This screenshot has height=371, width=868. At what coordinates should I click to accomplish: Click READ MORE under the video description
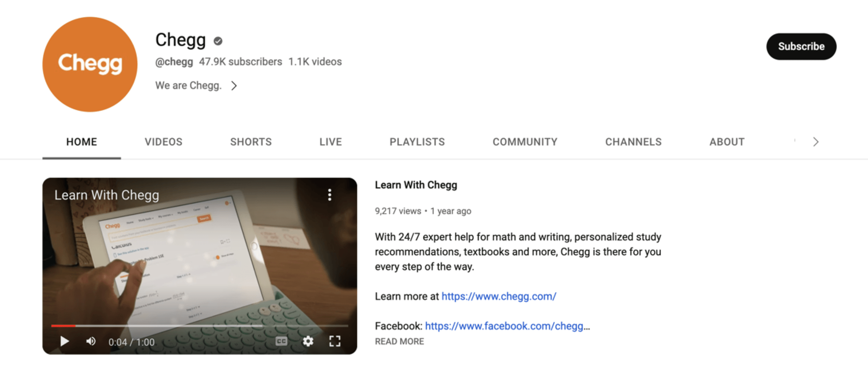pos(399,341)
